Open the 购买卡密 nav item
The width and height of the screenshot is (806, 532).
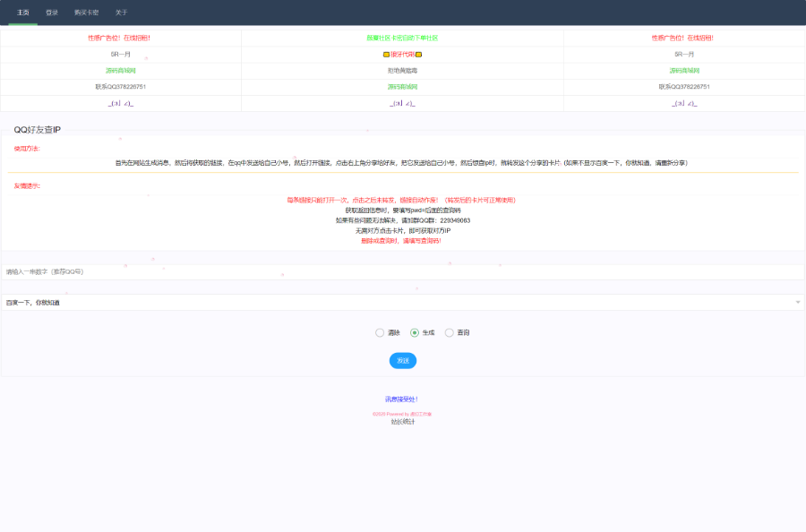87,13
